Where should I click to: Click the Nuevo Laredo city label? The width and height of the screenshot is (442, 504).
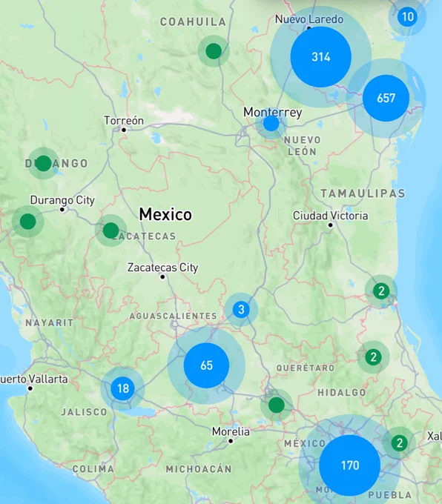point(309,19)
